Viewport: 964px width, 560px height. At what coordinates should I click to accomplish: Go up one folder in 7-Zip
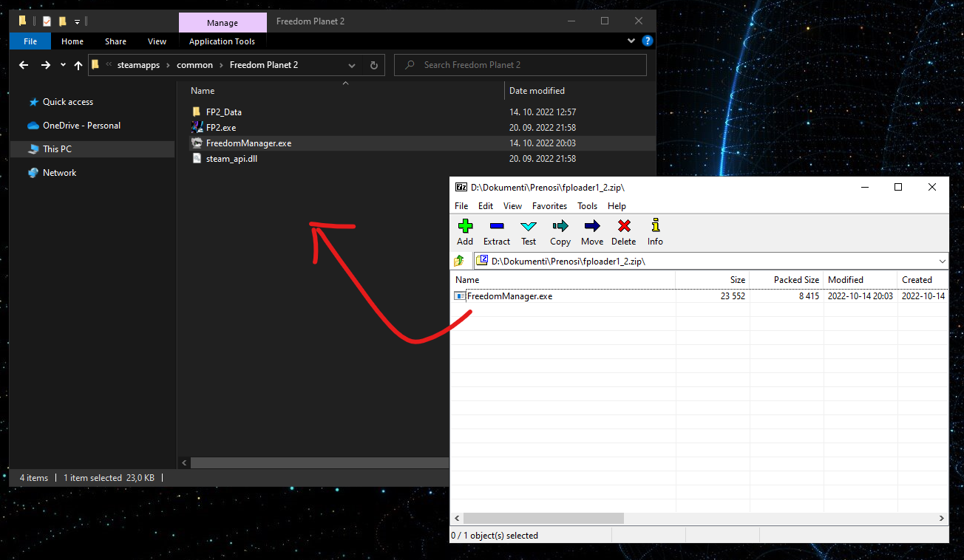459,261
